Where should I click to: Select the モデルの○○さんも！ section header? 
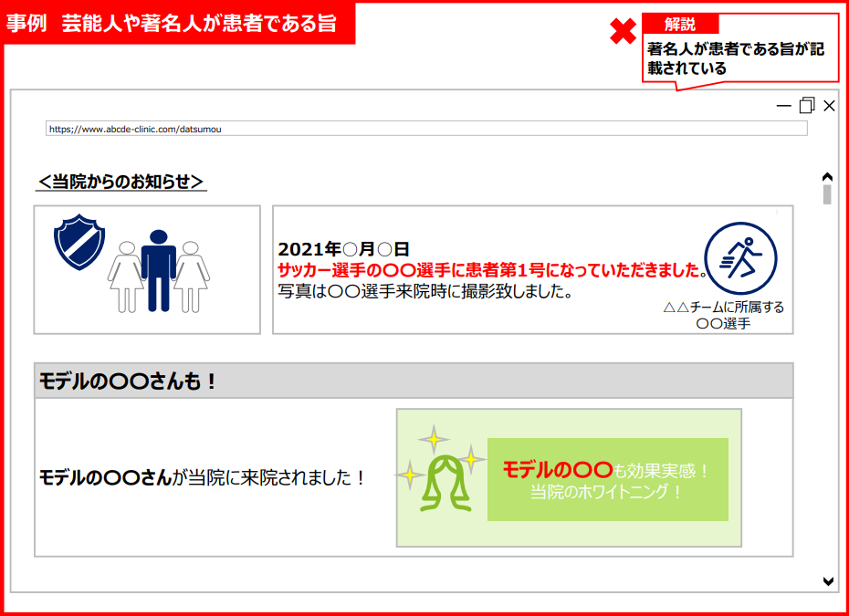414,381
